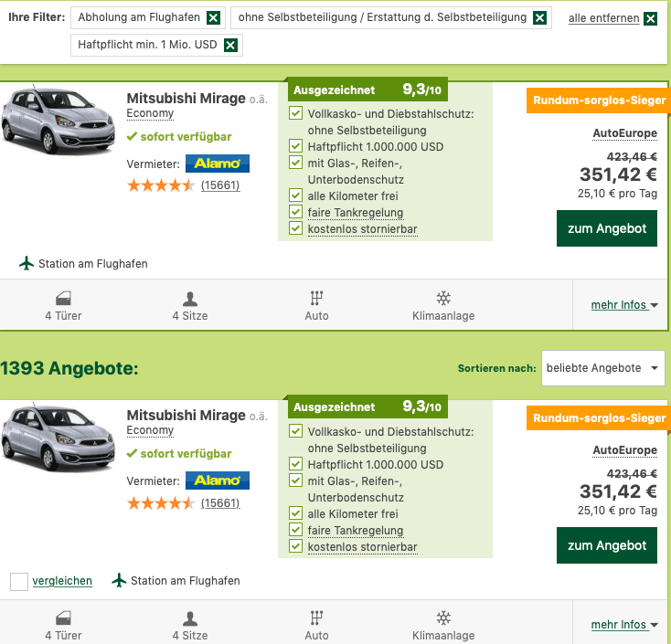Expand 'mehr Infos' in the second offer
The width and height of the screenshot is (671, 644).
pyautogui.click(x=624, y=625)
